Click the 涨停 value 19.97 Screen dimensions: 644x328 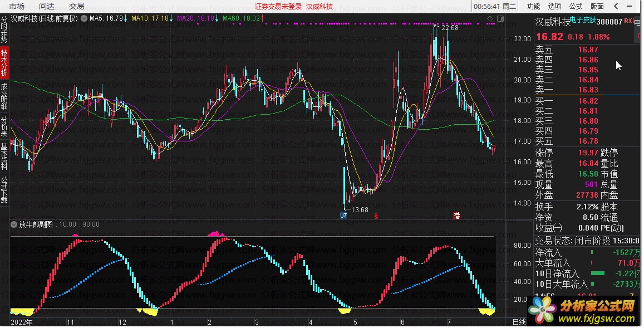(588, 153)
